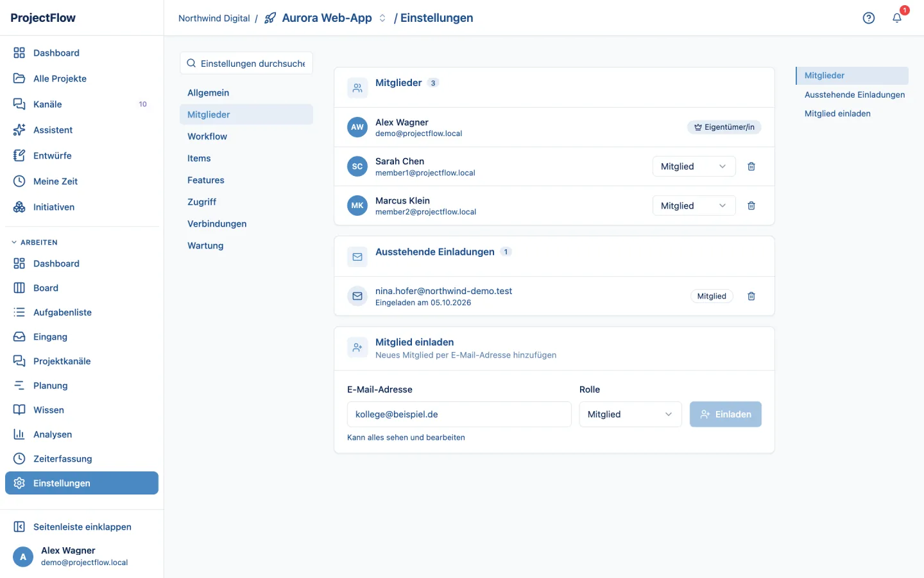Switch to Workflow settings
Viewport: 924px width, 578px height.
246,136
